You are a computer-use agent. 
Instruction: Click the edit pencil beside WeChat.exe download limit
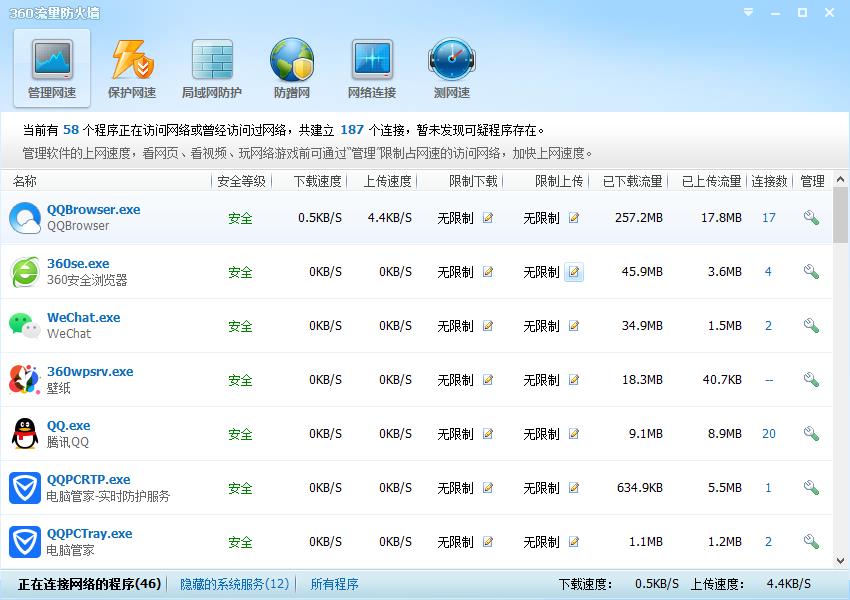click(487, 325)
